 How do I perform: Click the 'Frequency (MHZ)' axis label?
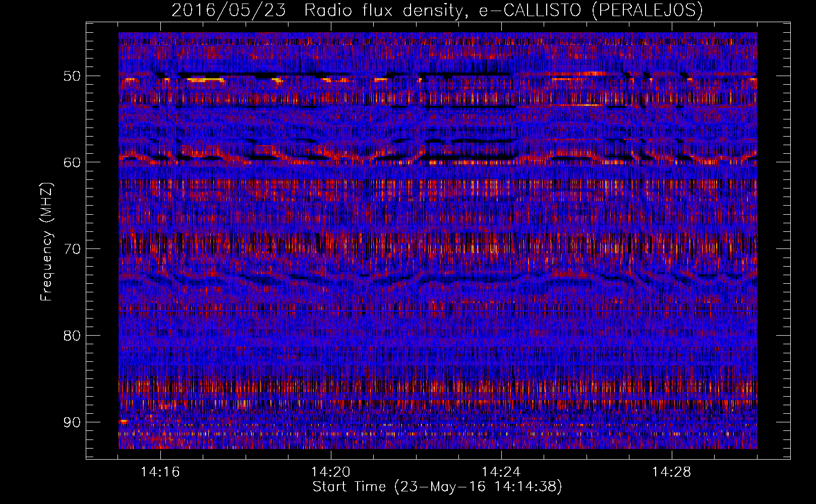click(x=46, y=242)
